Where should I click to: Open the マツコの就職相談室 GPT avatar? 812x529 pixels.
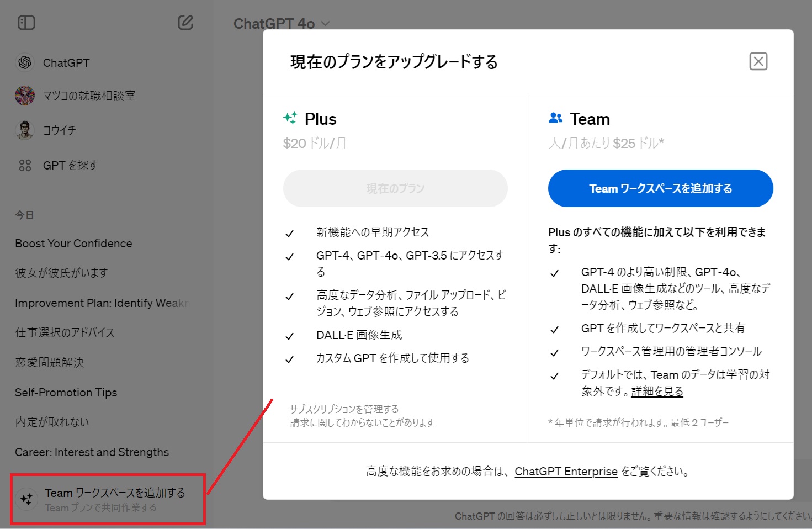coord(24,95)
